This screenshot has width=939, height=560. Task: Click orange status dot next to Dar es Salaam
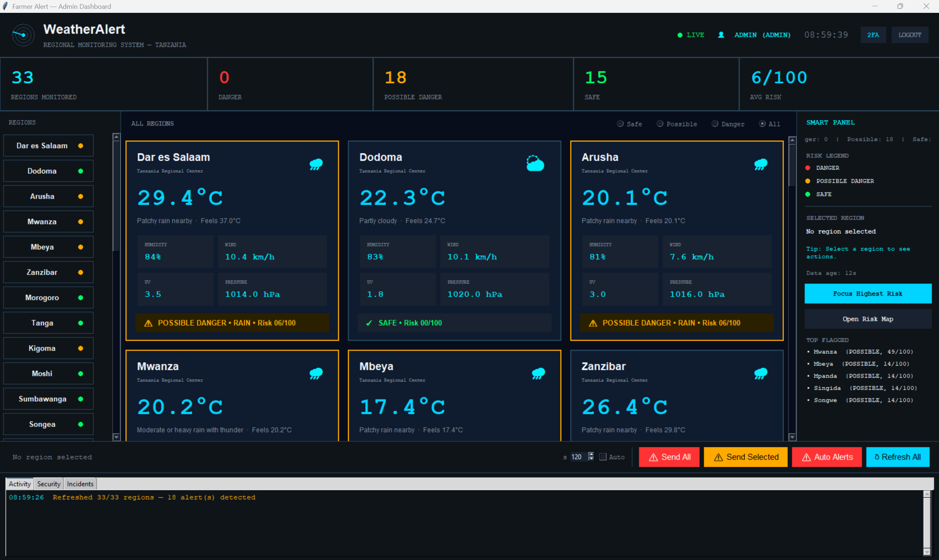[80, 146]
